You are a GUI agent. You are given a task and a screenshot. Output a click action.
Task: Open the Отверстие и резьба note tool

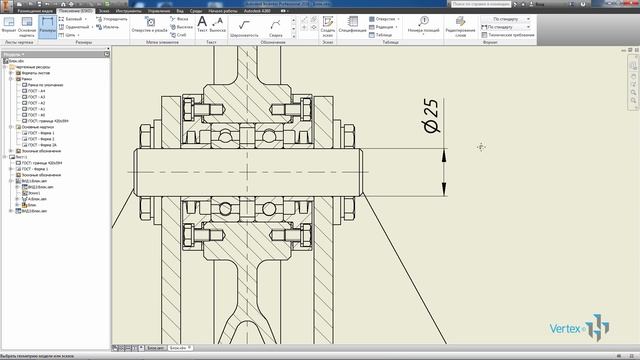click(149, 25)
